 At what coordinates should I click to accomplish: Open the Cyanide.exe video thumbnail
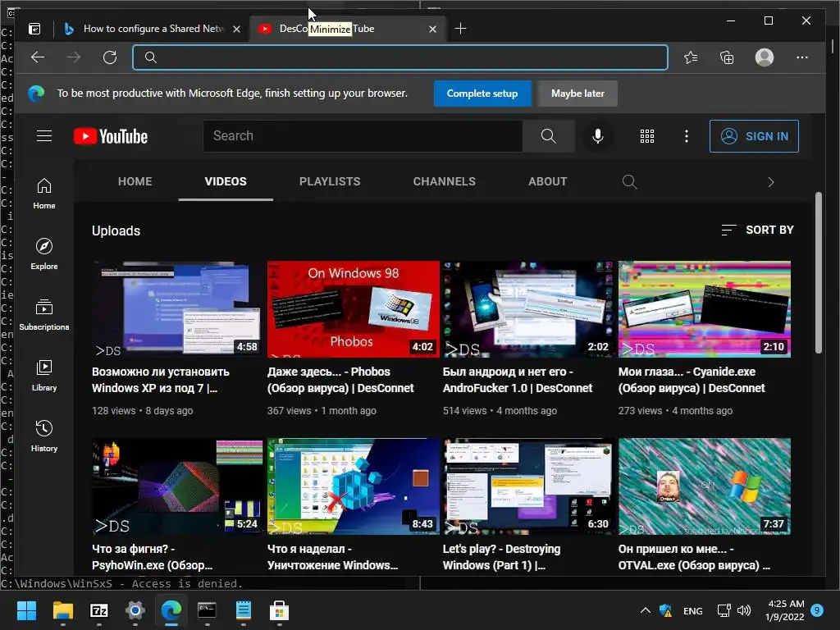point(705,309)
